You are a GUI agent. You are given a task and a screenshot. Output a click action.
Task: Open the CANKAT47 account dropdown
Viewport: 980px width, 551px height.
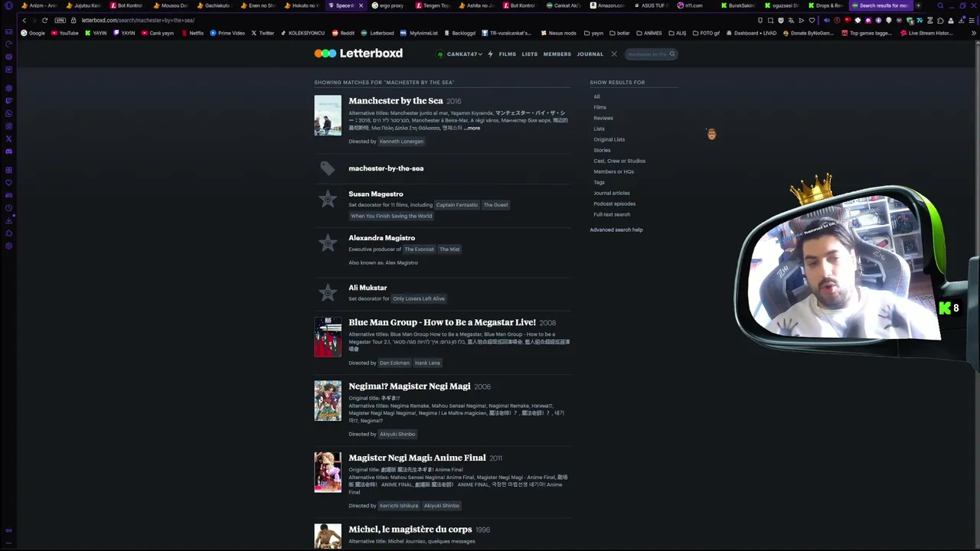(x=459, y=54)
